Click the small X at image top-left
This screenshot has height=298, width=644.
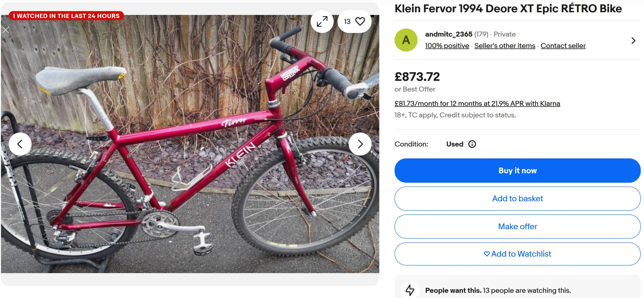[6, 30]
